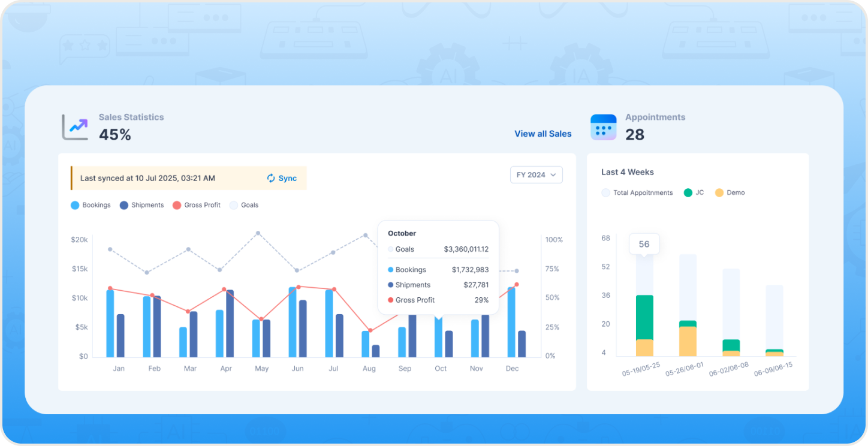Screen dimensions: 868x446
Task: Click the circular sync arrows icon
Action: click(x=271, y=178)
